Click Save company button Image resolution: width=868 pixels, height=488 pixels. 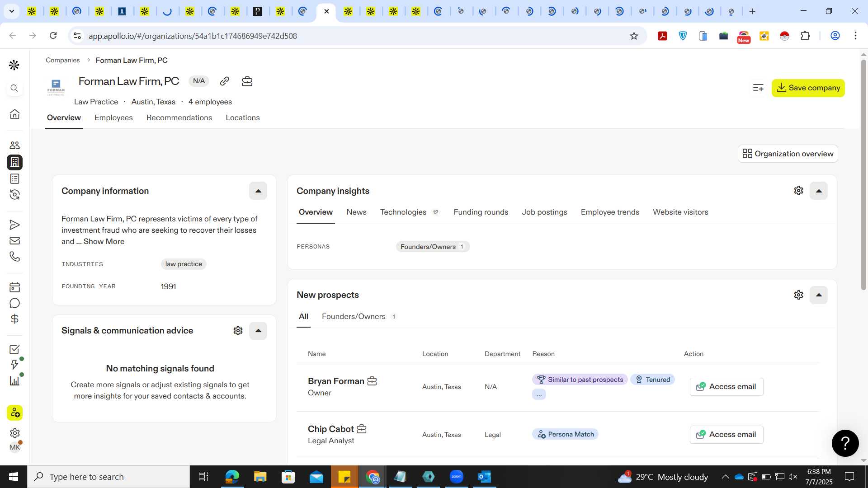(x=808, y=88)
